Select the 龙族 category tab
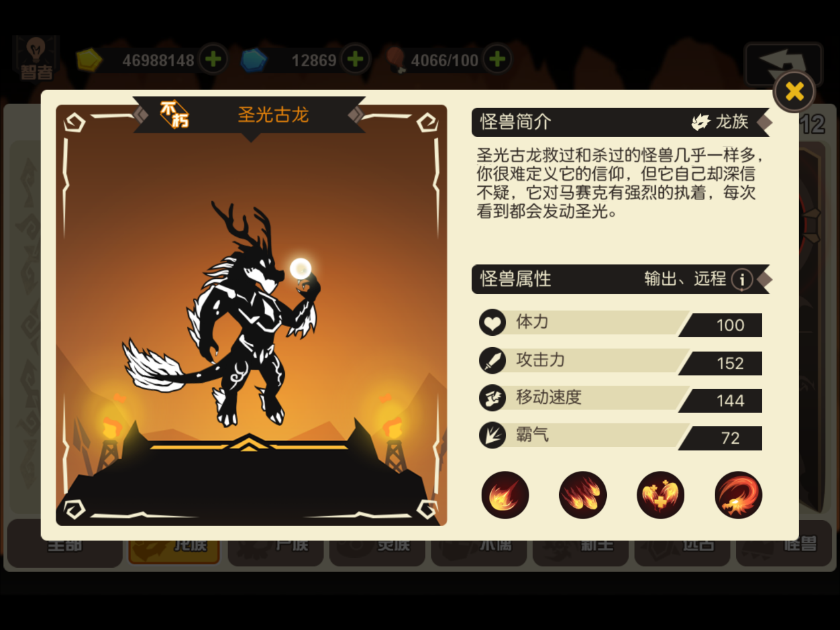The image size is (840, 630). point(174,543)
